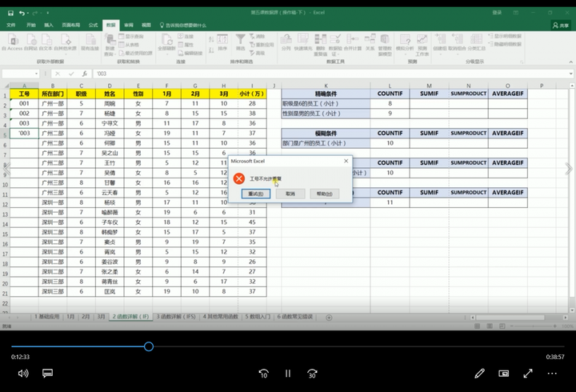The width and height of the screenshot is (576, 392).
Task: Switch to the 开始 ribbon tab
Action: 31,25
